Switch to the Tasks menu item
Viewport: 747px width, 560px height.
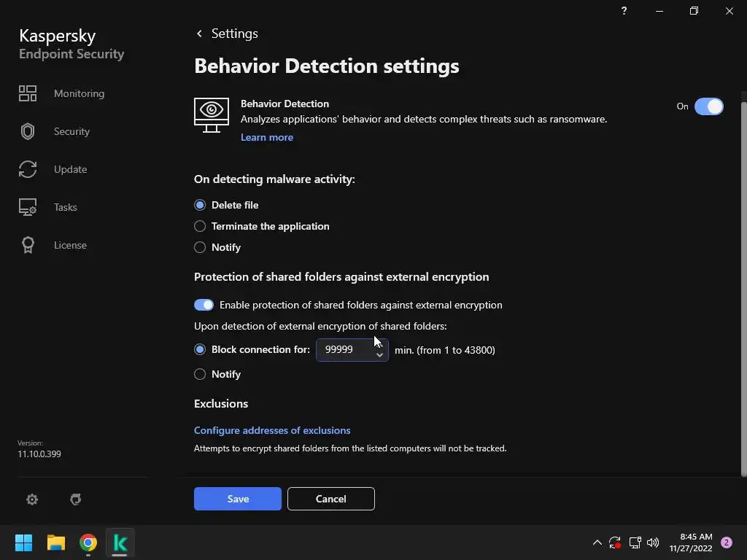(65, 207)
